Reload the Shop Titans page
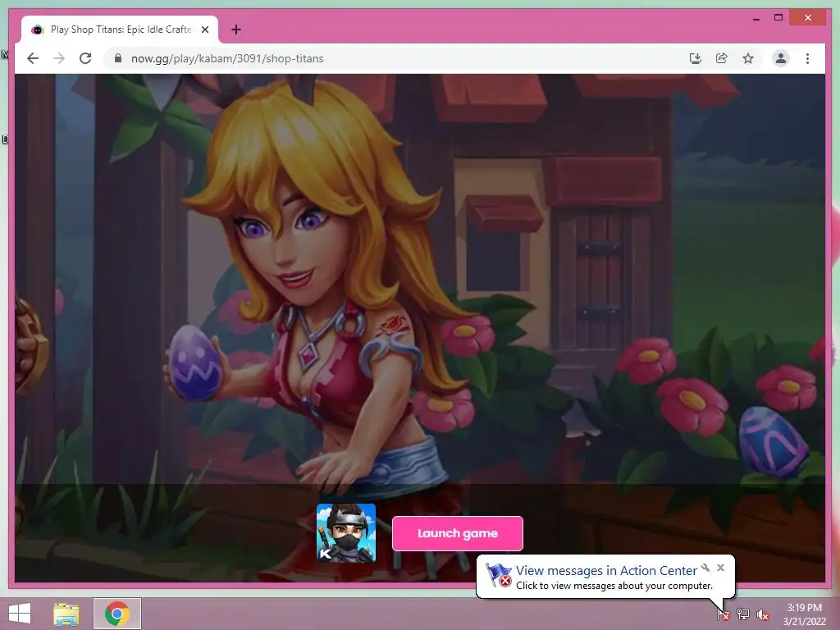The width and height of the screenshot is (840, 630). (x=85, y=58)
